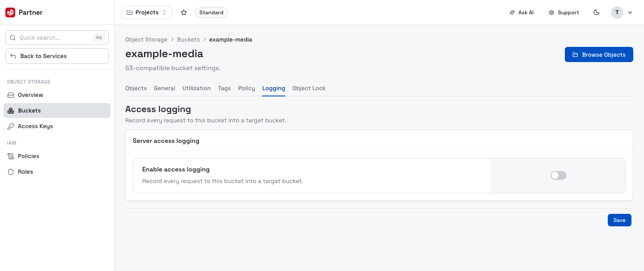Navigate to Buckets breadcrumb link
644x271 pixels.
[188, 40]
